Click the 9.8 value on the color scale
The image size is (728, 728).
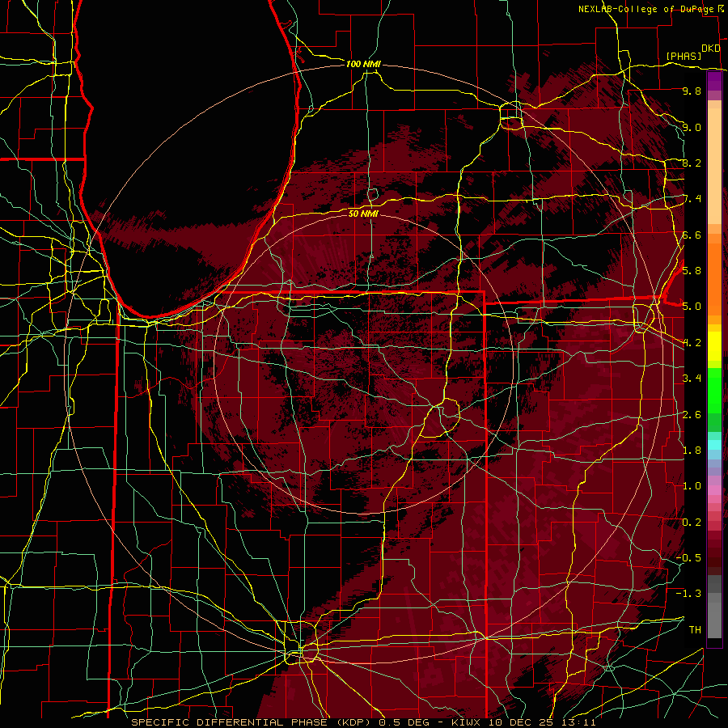coord(692,91)
